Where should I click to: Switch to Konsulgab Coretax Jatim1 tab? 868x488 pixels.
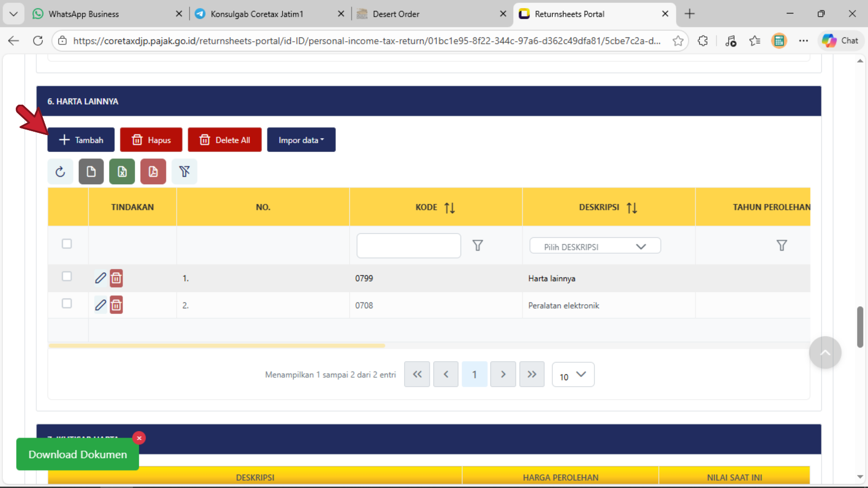coord(257,14)
